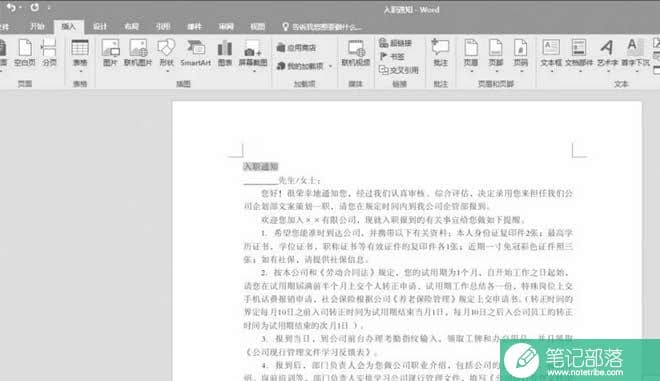Open the 页脚 footer dropdown
This screenshot has height=381, width=660.
tap(496, 55)
